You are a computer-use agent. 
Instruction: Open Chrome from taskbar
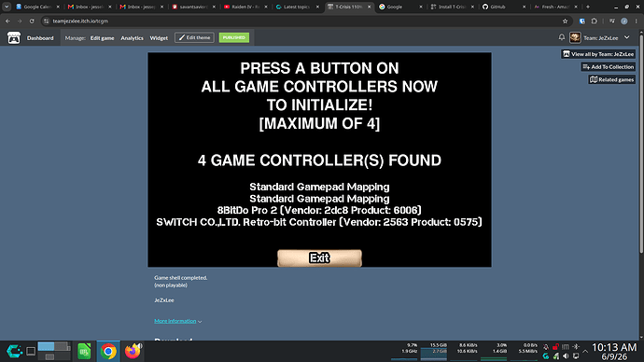pyautogui.click(x=108, y=352)
